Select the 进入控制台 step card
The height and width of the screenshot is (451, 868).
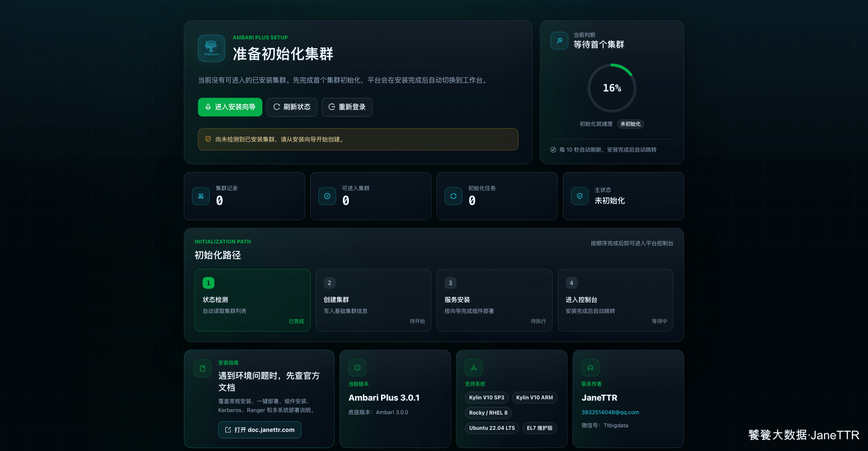(615, 300)
